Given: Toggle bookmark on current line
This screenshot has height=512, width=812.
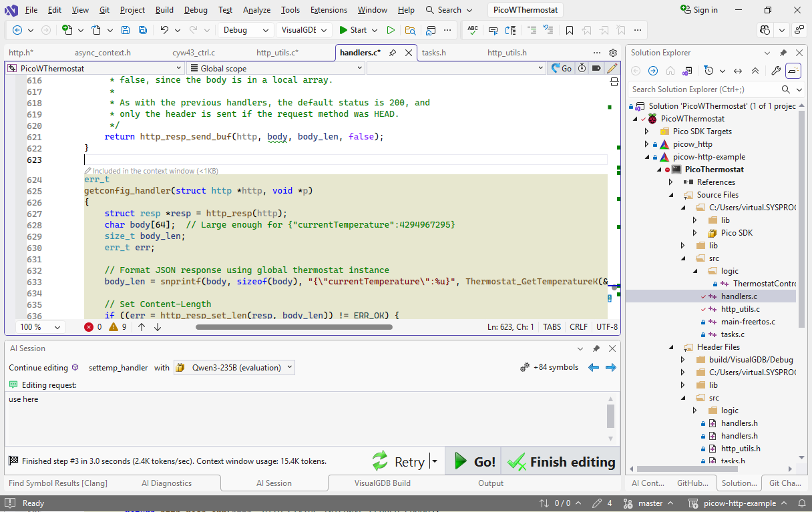Looking at the screenshot, I should coord(569,30).
